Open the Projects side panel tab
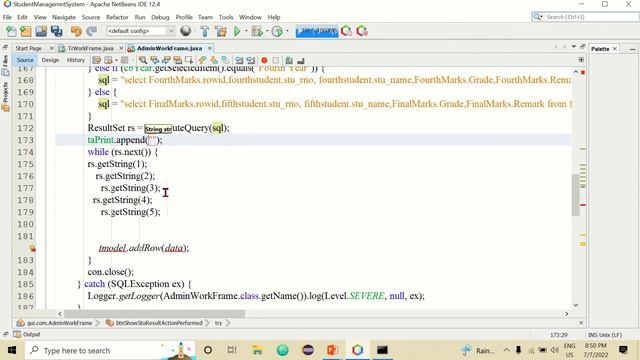The width and height of the screenshot is (640, 360). click(5, 96)
